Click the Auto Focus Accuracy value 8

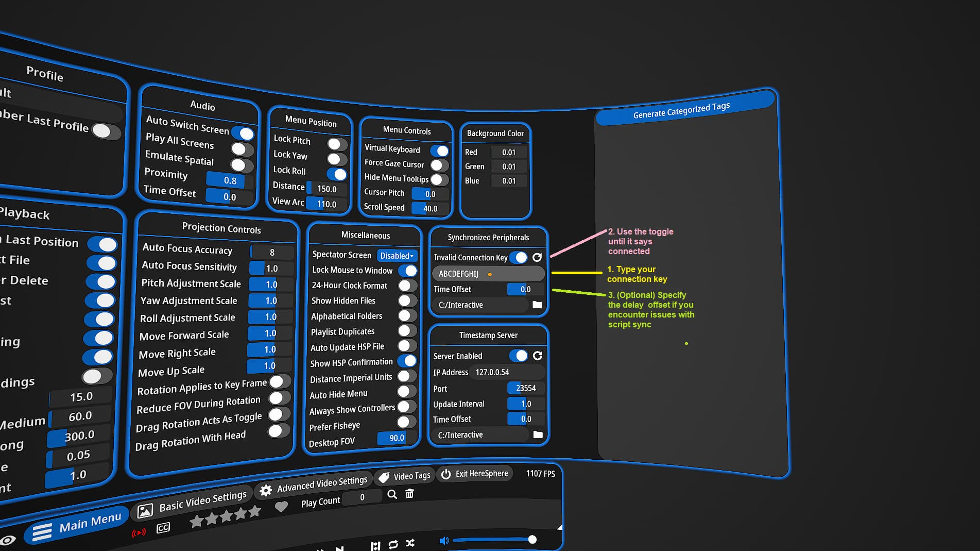[272, 252]
